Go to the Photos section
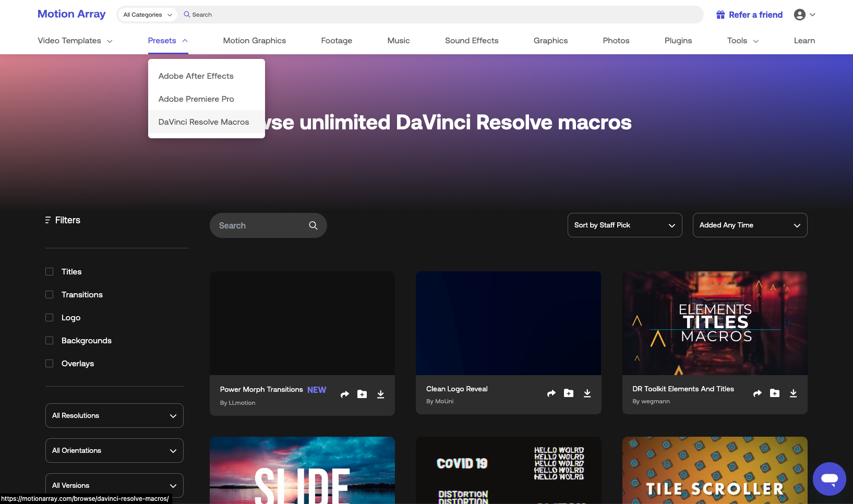The height and width of the screenshot is (504, 853). point(616,41)
